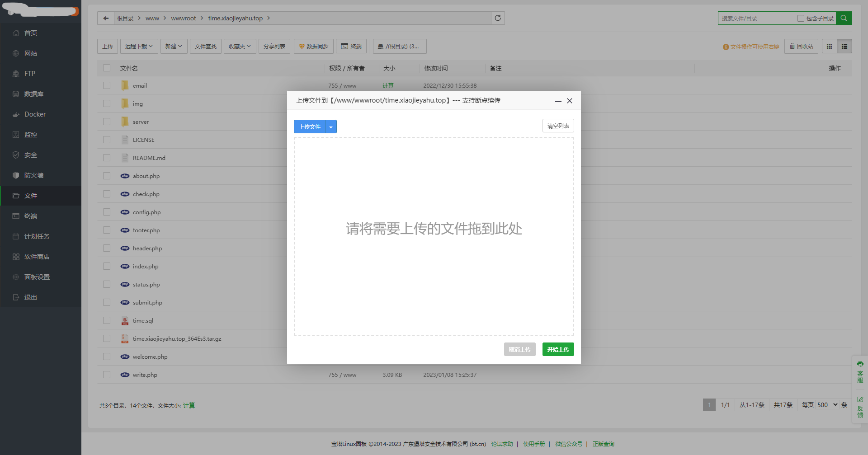This screenshot has height=455, width=868.
Task: Click the 分享列表 toolbar button
Action: pyautogui.click(x=274, y=46)
